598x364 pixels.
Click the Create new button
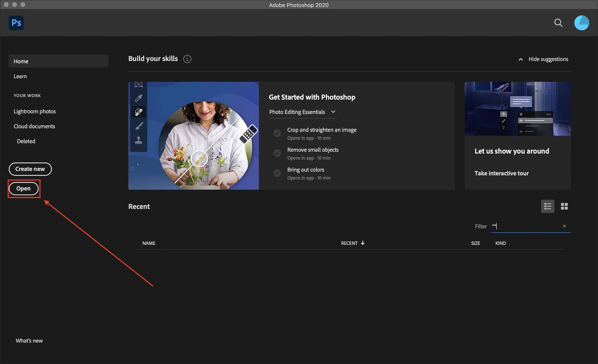pyautogui.click(x=30, y=169)
